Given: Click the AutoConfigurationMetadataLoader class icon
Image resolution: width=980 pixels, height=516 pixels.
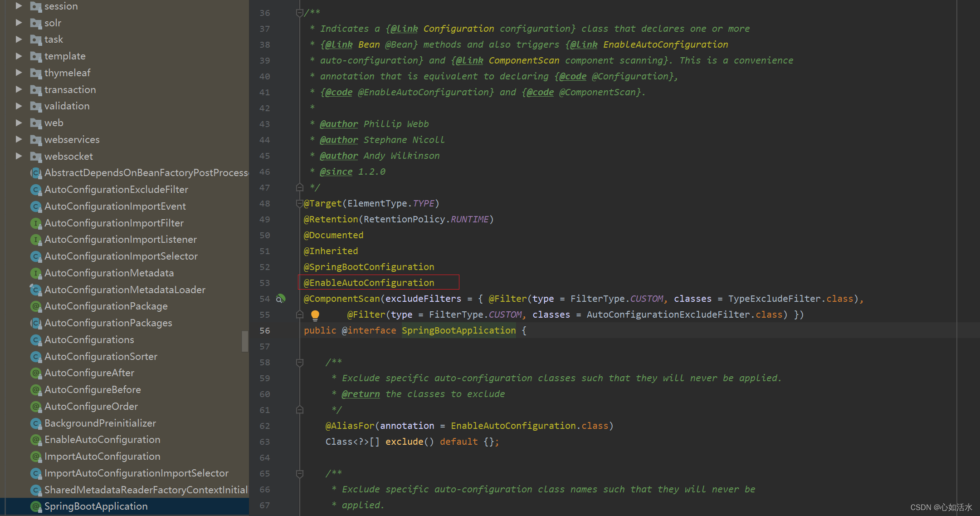Looking at the screenshot, I should click(35, 290).
